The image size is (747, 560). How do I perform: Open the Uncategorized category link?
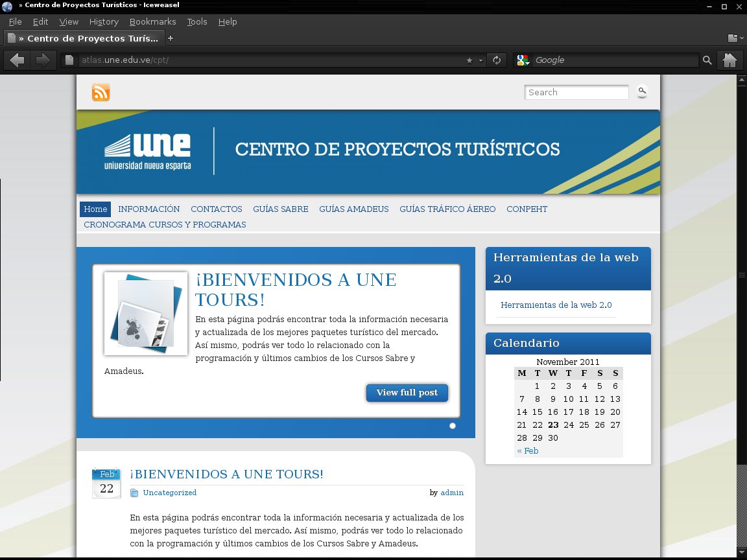coord(170,493)
